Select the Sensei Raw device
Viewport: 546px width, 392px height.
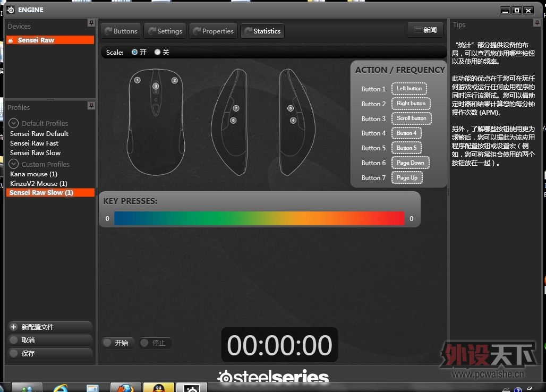pos(50,40)
